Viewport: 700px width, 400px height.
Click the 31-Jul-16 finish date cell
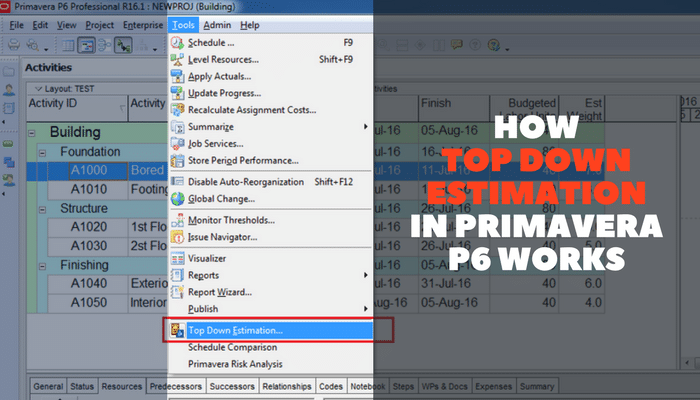click(454, 283)
